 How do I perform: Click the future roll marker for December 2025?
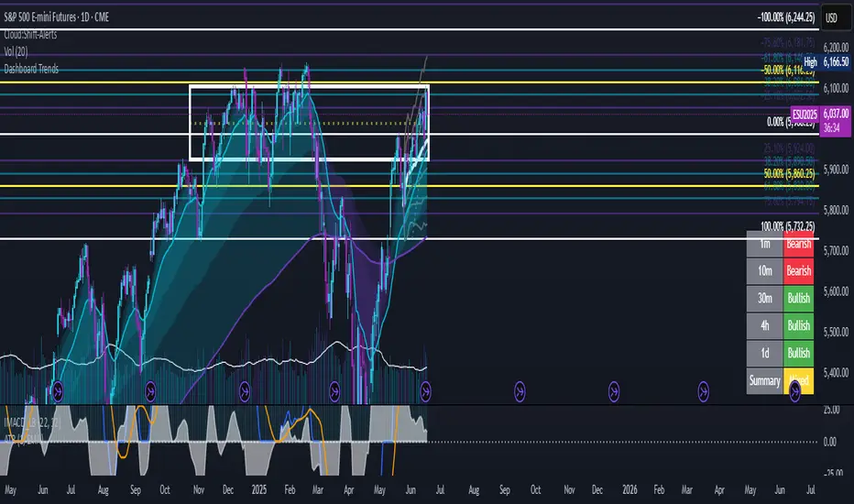(x=614, y=391)
